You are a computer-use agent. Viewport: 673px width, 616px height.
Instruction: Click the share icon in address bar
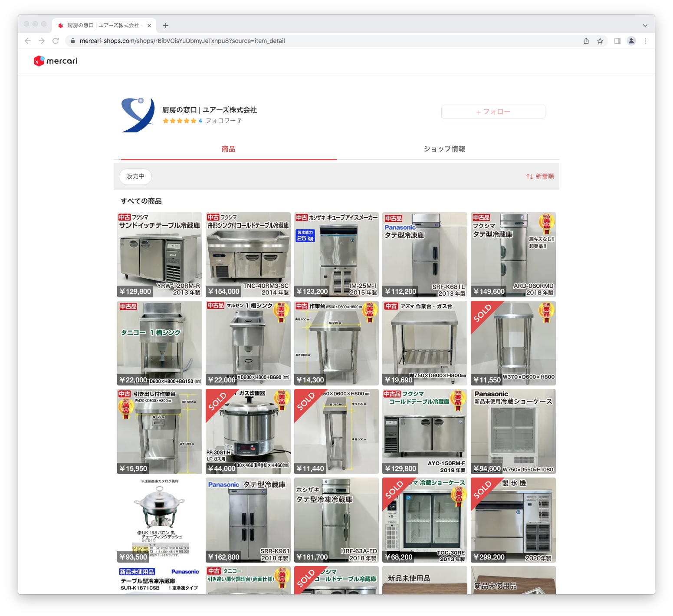point(586,41)
